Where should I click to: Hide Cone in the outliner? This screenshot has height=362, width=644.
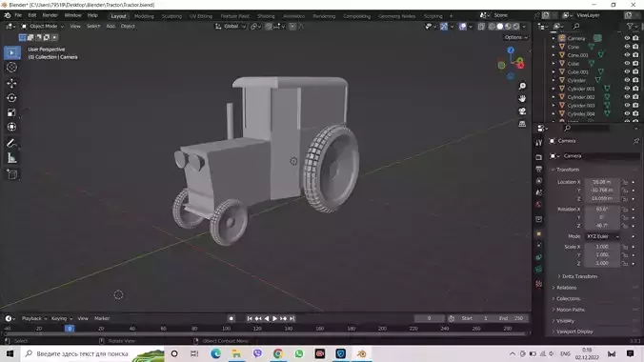(x=627, y=47)
